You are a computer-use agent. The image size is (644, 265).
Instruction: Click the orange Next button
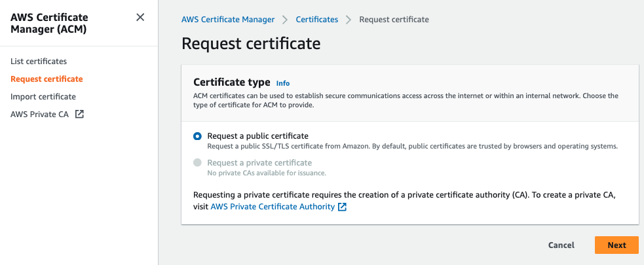[616, 245]
